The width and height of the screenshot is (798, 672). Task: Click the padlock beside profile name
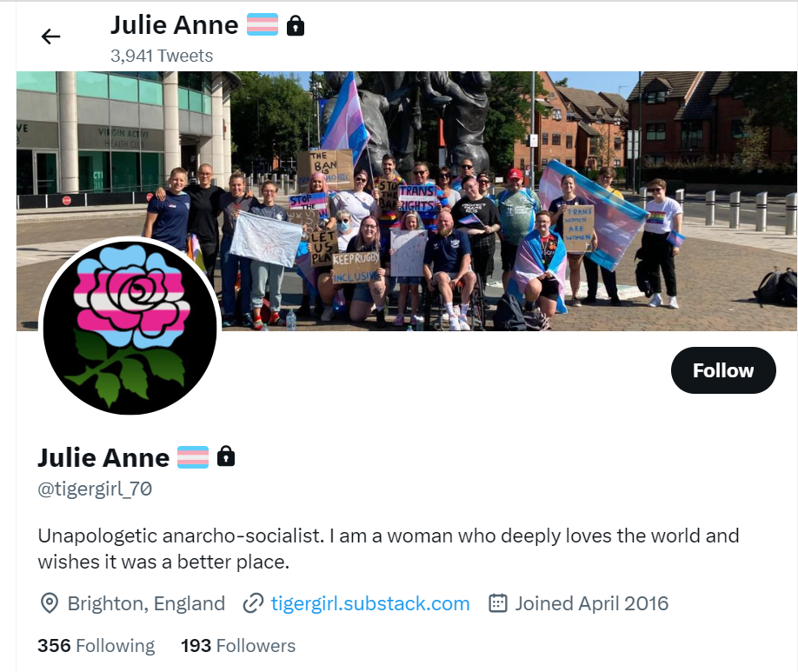226,456
